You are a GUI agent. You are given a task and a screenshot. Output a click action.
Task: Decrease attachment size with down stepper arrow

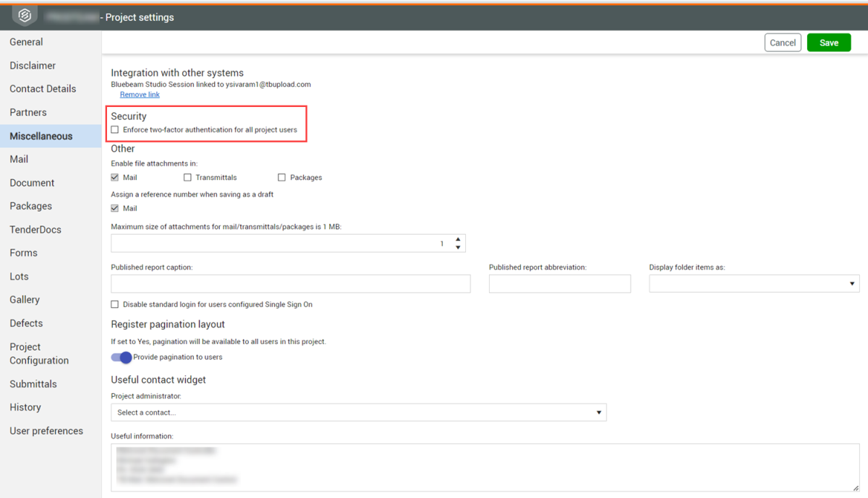[x=458, y=248]
